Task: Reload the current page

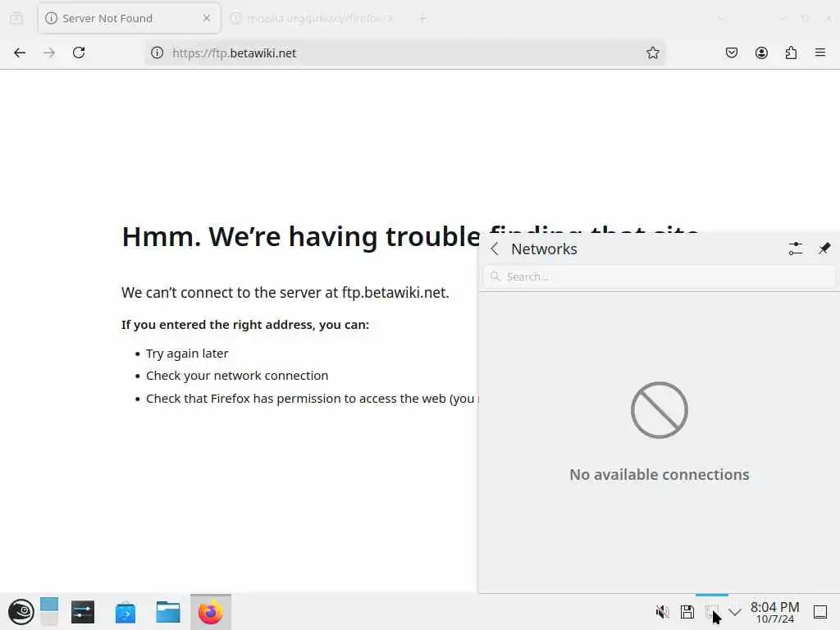Action: point(79,52)
